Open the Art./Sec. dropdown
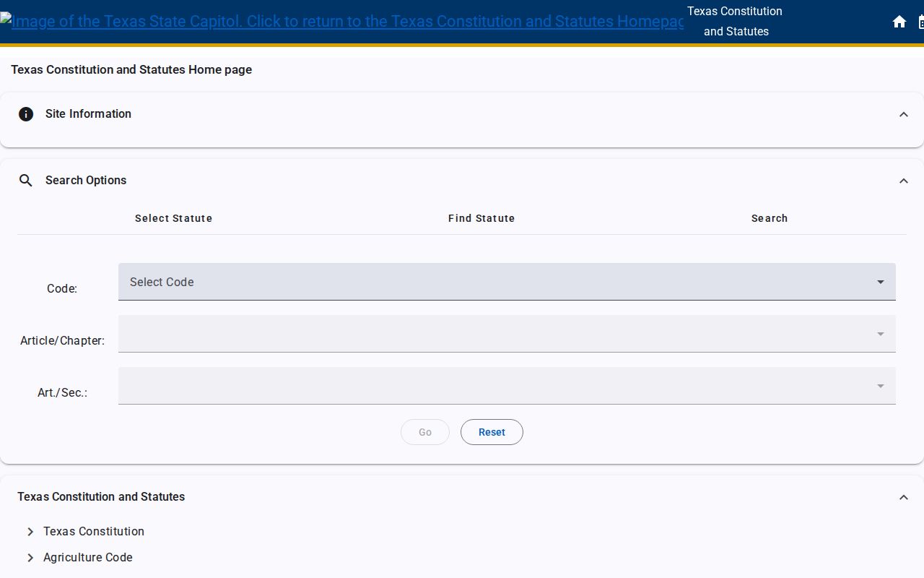Screen dimensions: 924x578 coord(507,386)
